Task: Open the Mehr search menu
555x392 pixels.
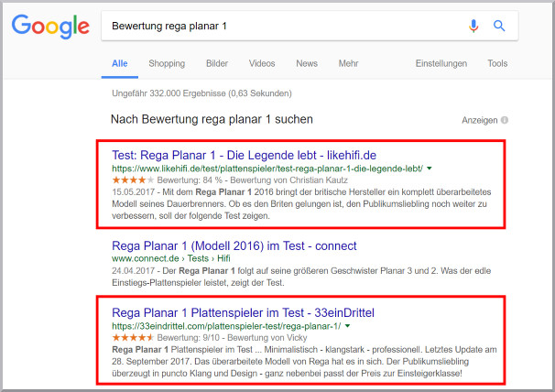Action: point(348,63)
